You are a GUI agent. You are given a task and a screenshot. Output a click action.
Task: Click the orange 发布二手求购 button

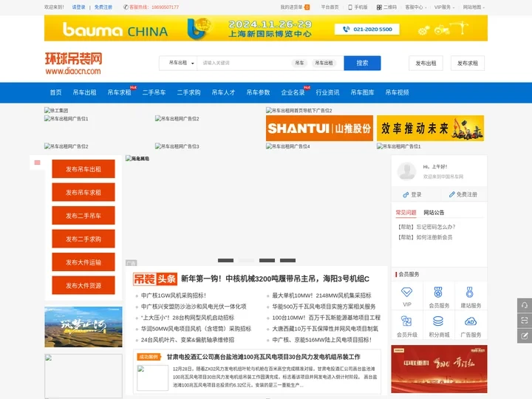coord(83,239)
